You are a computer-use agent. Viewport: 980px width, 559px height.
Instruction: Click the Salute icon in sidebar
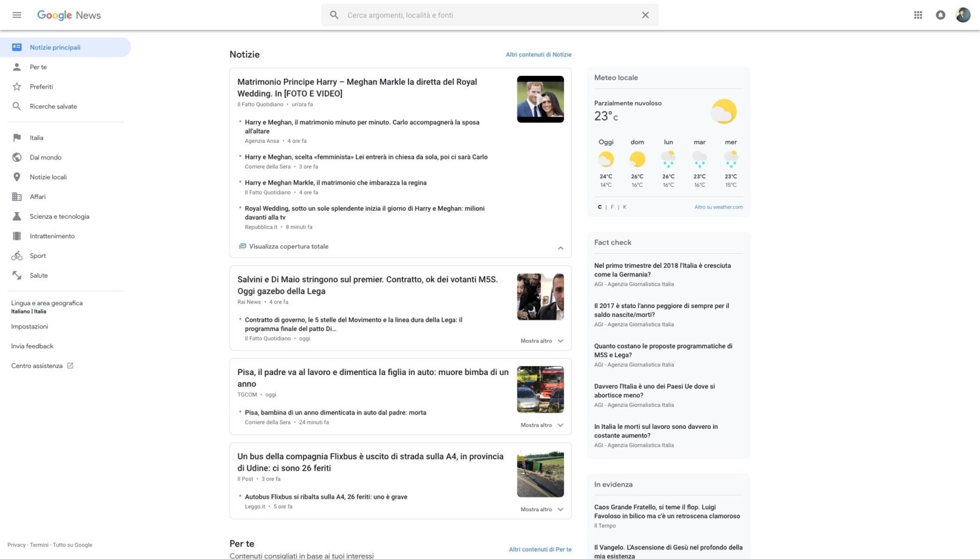point(17,275)
